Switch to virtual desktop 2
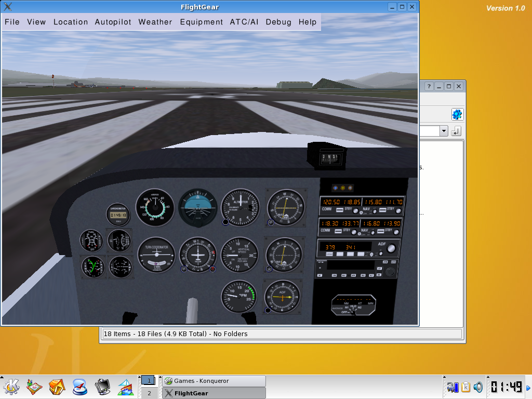Viewport: 532px width, 399px height. point(149,394)
